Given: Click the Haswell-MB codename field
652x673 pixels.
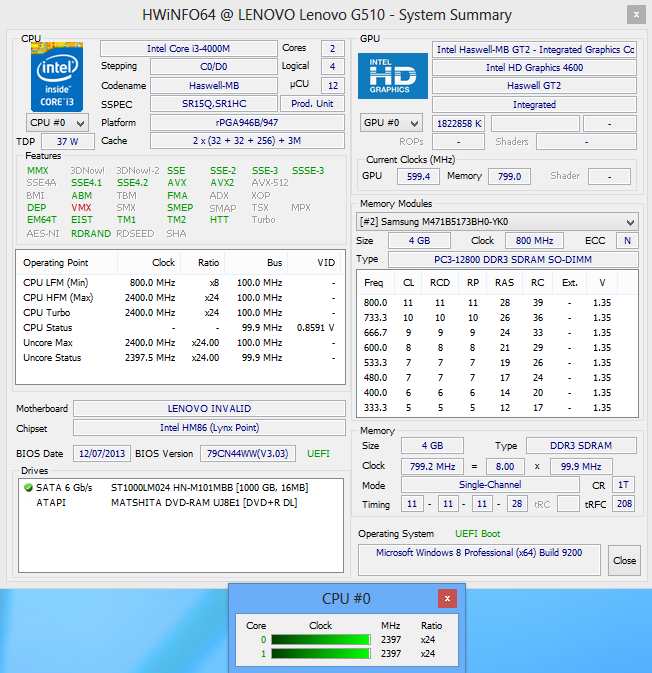Looking at the screenshot, I should pyautogui.click(x=214, y=85).
